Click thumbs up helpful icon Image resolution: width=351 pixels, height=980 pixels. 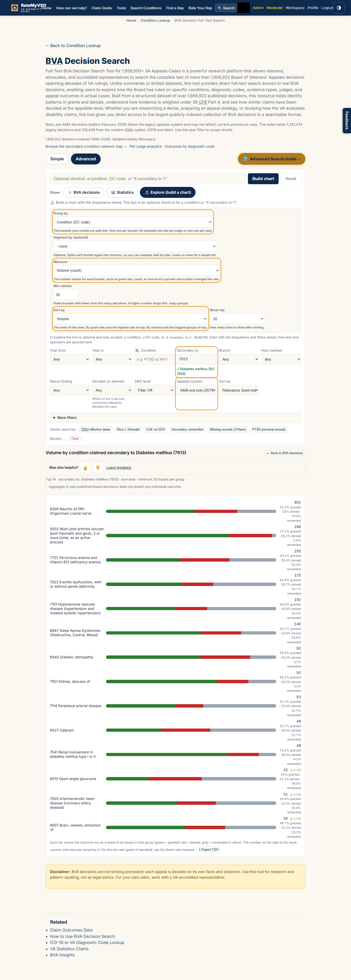[85, 468]
